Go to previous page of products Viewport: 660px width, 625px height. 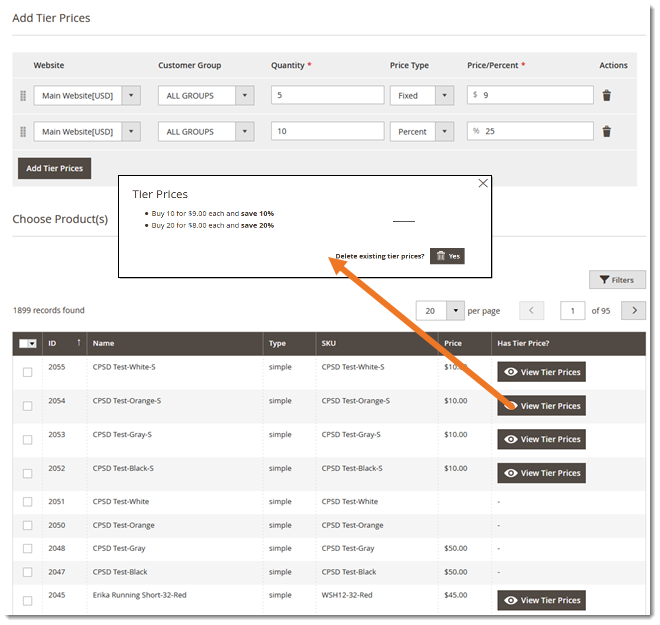532,311
